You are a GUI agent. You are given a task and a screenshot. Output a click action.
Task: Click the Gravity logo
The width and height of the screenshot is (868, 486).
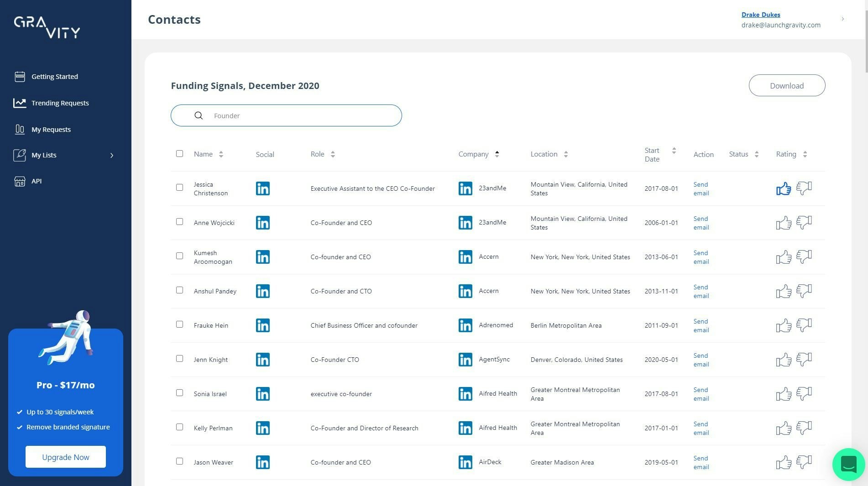(47, 27)
